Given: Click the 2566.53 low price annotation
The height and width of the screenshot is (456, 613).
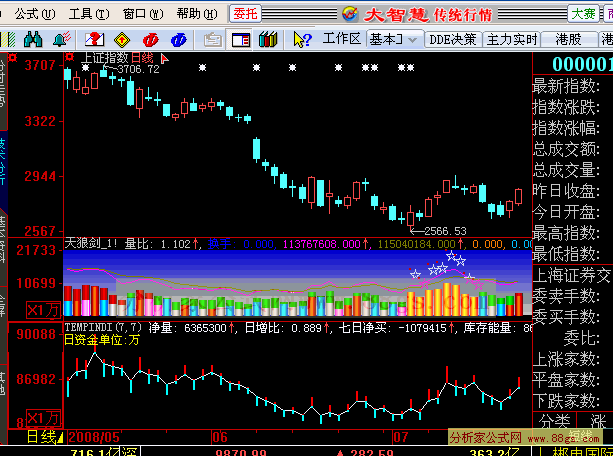Looking at the screenshot, I should [445, 231].
